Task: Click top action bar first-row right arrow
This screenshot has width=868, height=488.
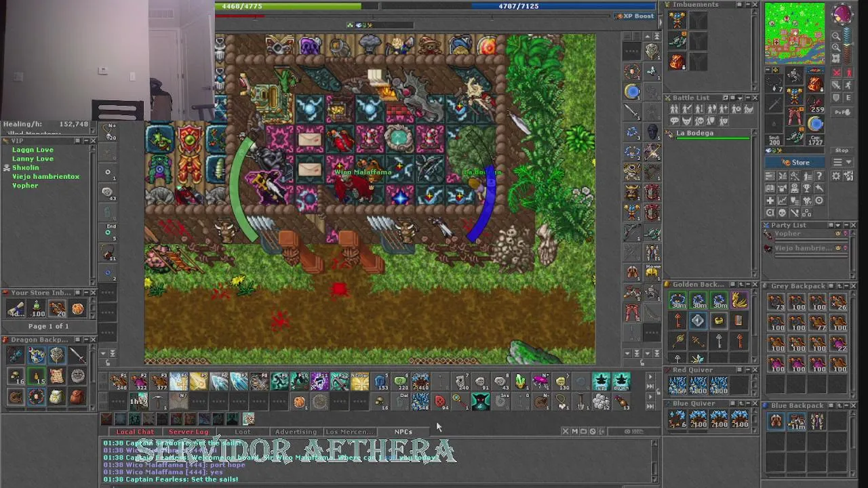Action: [650, 378]
